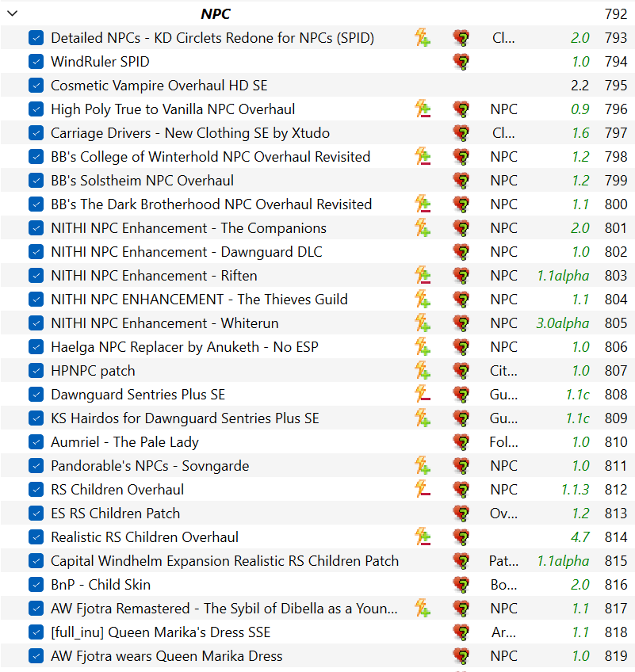The height and width of the screenshot is (672, 635).
Task: Select NITHI NPC Enhancement - Dawnguard DLC
Action: 186,252
